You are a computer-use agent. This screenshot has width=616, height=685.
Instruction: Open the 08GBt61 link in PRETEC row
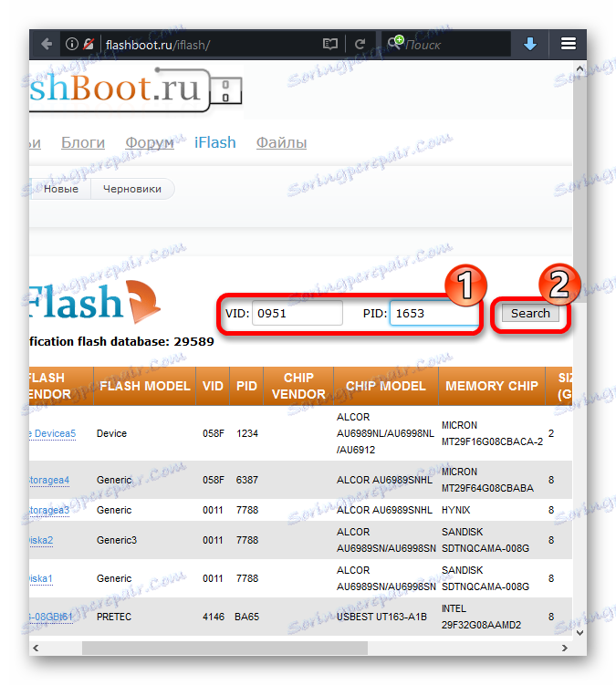(x=51, y=617)
